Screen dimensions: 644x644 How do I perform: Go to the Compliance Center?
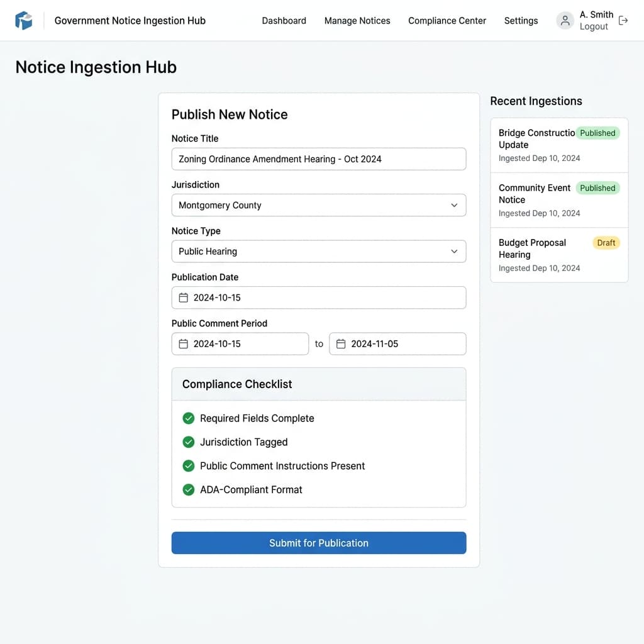point(447,21)
